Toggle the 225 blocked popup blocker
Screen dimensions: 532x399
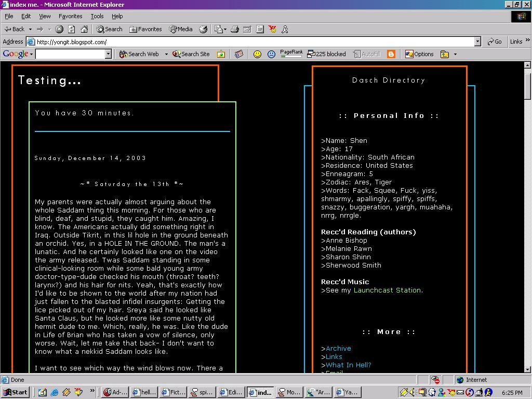click(x=326, y=54)
